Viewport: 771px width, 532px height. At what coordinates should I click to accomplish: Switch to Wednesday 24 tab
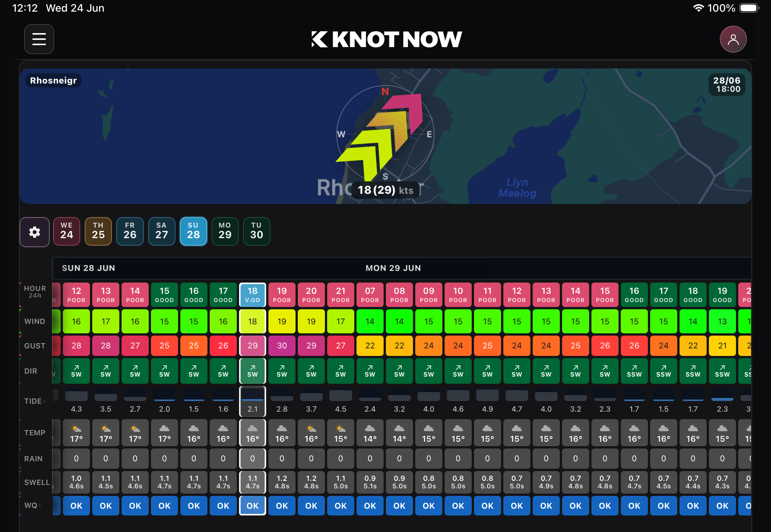[x=67, y=231]
